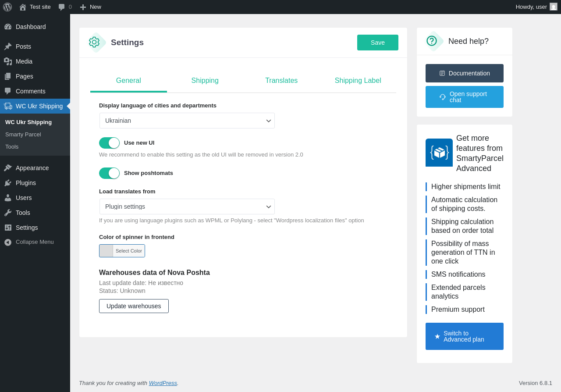Click the plus icon next to New

[83, 7]
